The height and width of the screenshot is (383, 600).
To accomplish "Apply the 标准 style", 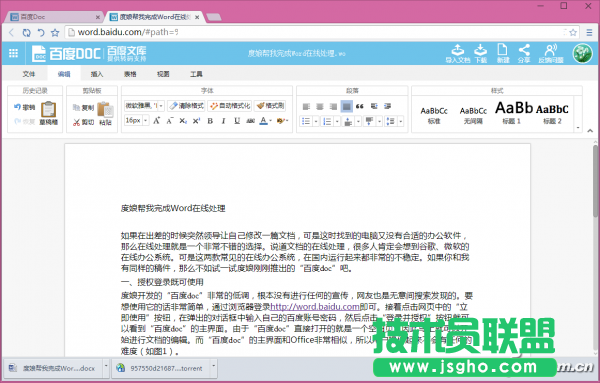I will (434, 115).
